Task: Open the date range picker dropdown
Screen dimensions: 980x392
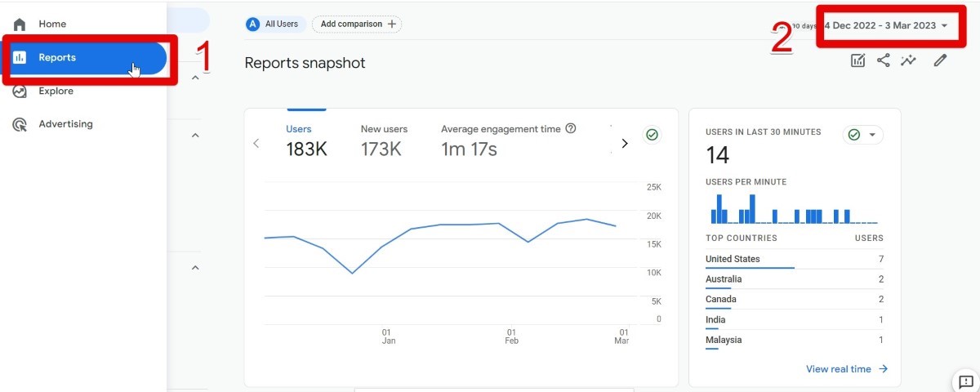Action: click(x=886, y=25)
